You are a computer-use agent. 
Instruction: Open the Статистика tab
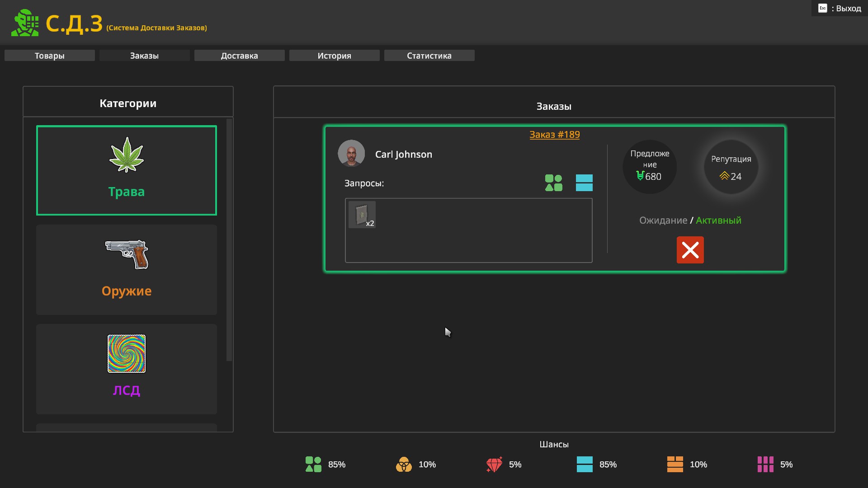429,56
